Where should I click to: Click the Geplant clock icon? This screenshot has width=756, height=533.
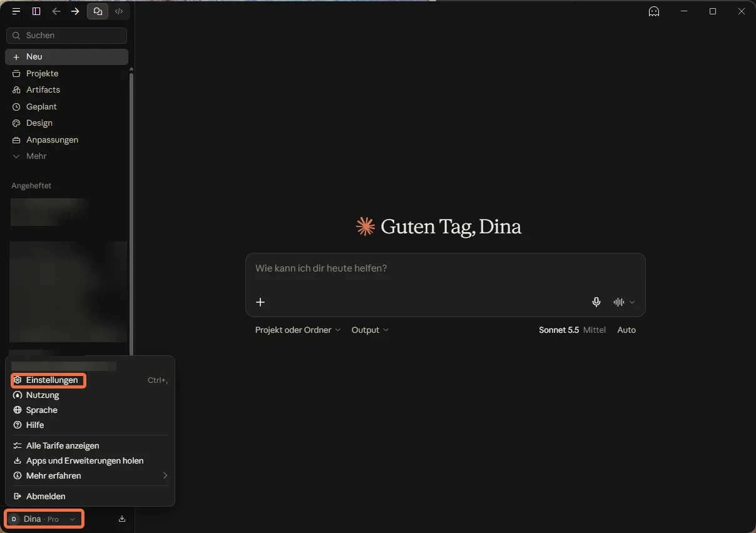(16, 106)
